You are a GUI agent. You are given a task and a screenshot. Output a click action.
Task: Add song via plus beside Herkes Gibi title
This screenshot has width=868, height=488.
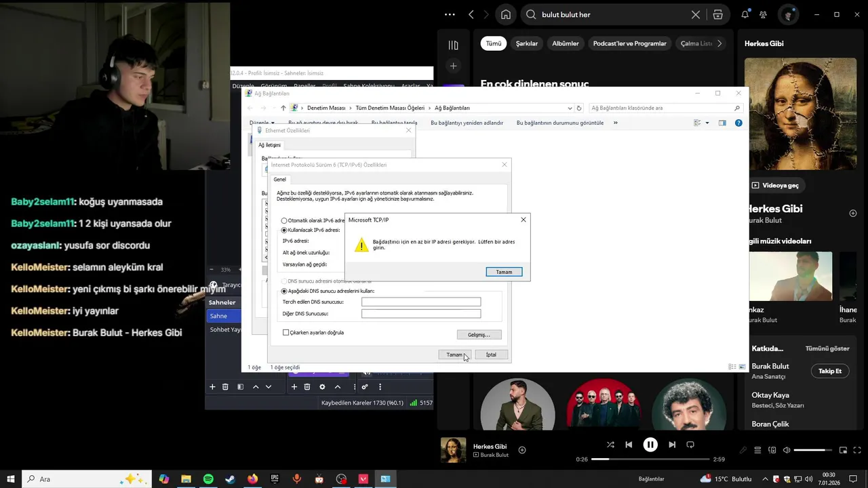pos(853,213)
